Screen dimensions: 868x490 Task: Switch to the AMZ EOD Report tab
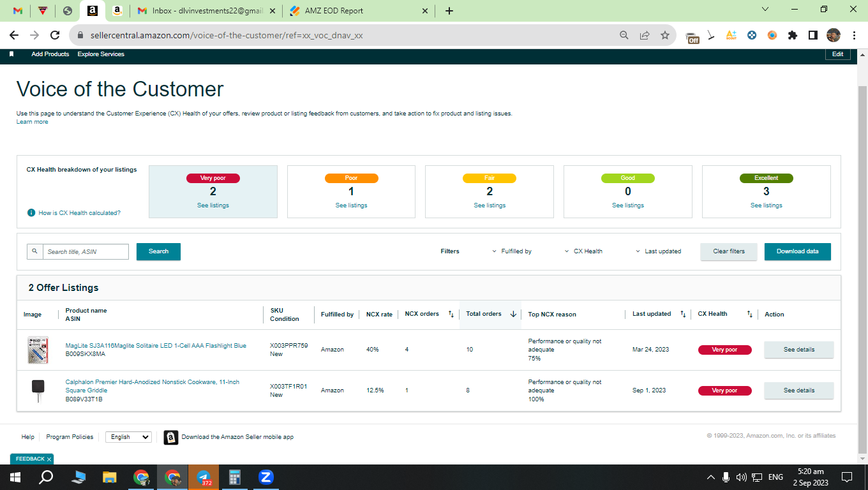pos(358,11)
